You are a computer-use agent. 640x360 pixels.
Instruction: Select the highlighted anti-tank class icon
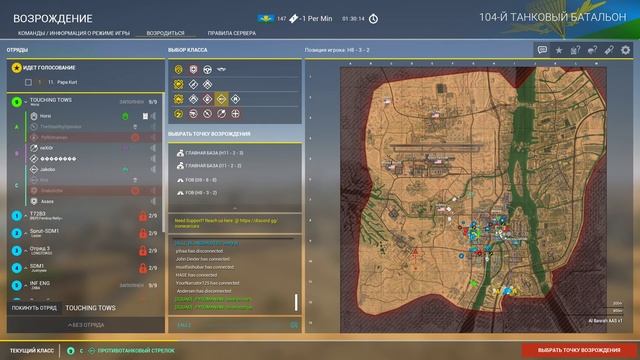(221, 99)
